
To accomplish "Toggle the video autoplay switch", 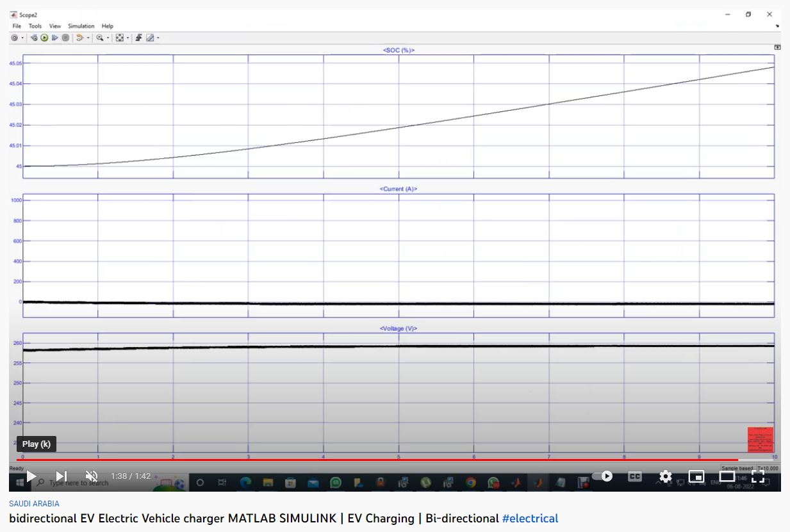I will coord(602,476).
